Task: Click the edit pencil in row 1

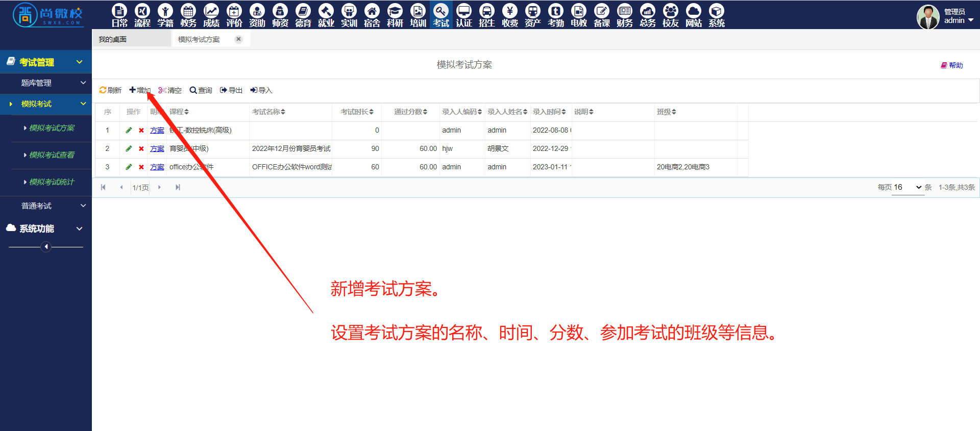Action: pos(129,130)
